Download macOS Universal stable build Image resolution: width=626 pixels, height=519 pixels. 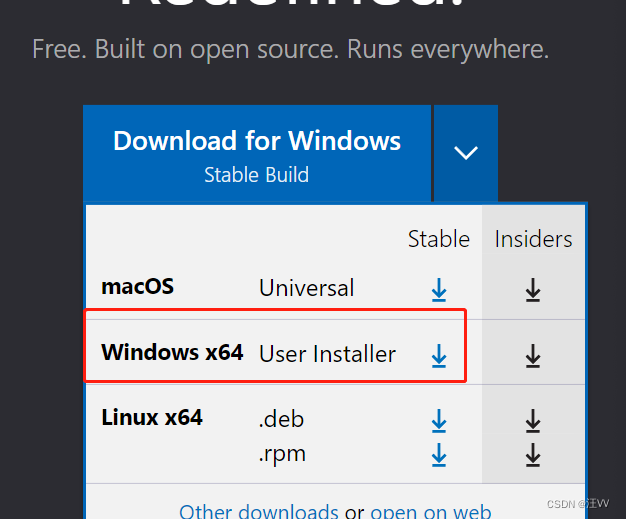tap(439, 290)
